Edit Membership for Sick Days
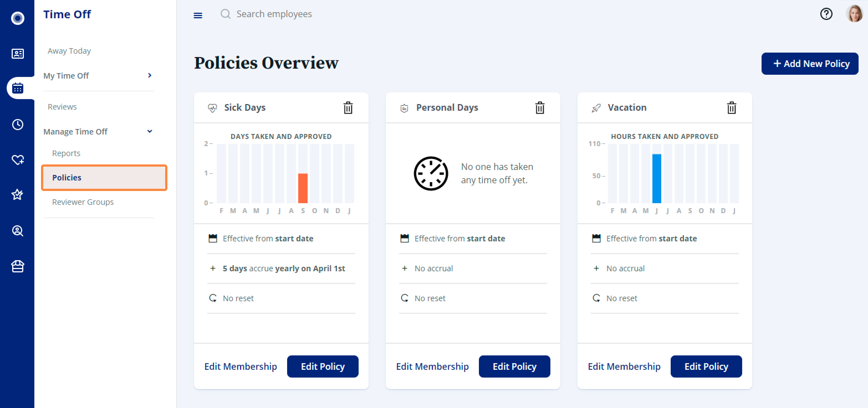This screenshot has height=408, width=868. tap(240, 366)
